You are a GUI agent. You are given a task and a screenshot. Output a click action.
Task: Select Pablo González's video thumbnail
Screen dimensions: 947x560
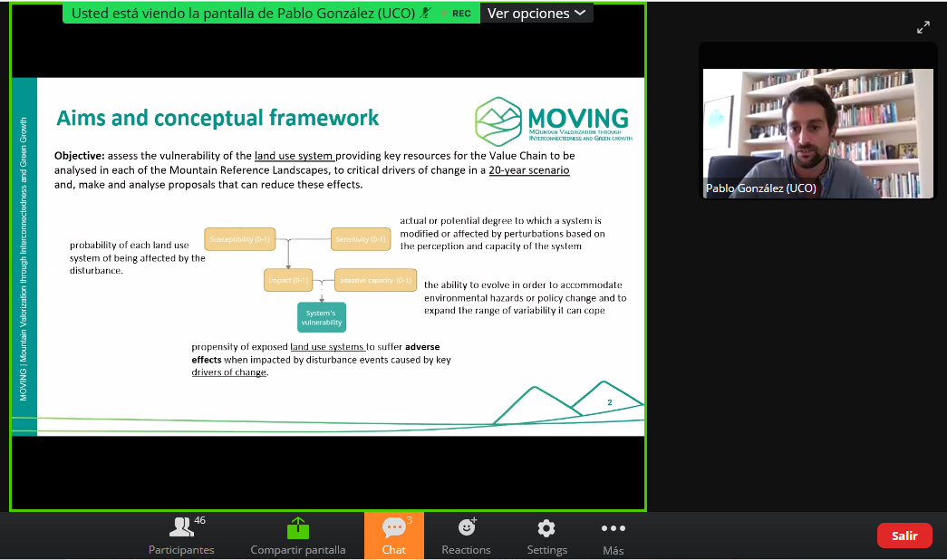[817, 133]
